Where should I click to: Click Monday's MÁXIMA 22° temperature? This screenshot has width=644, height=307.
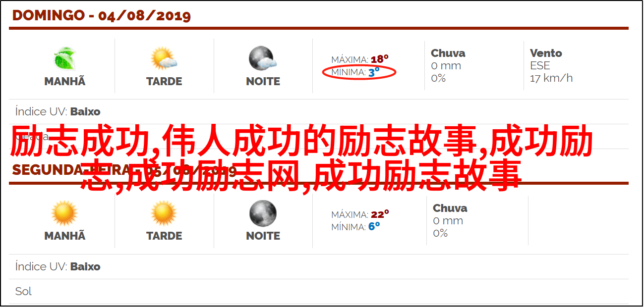point(360,214)
